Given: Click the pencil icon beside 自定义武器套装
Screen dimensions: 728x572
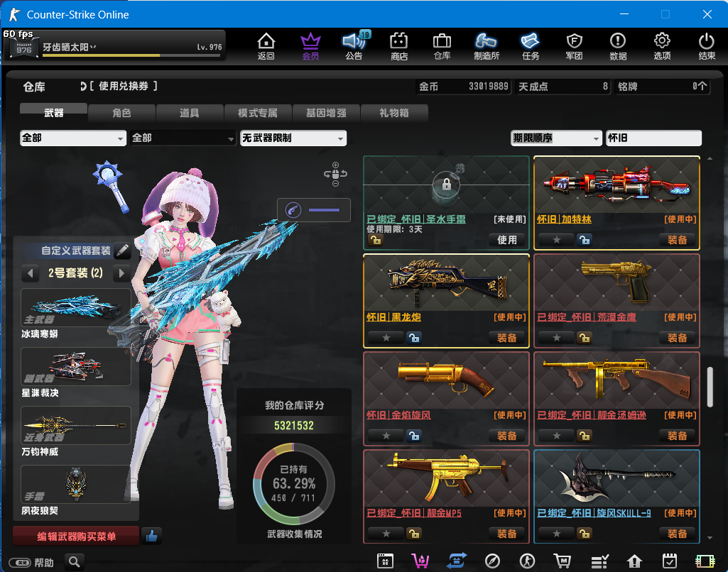Looking at the screenshot, I should [x=122, y=251].
